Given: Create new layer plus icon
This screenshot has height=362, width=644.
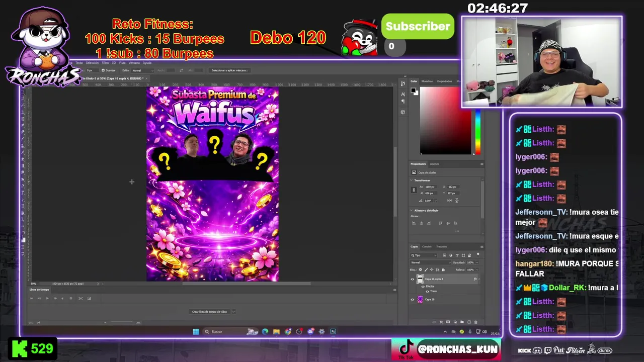Looking at the screenshot, I should pyautogui.click(x=469, y=322).
